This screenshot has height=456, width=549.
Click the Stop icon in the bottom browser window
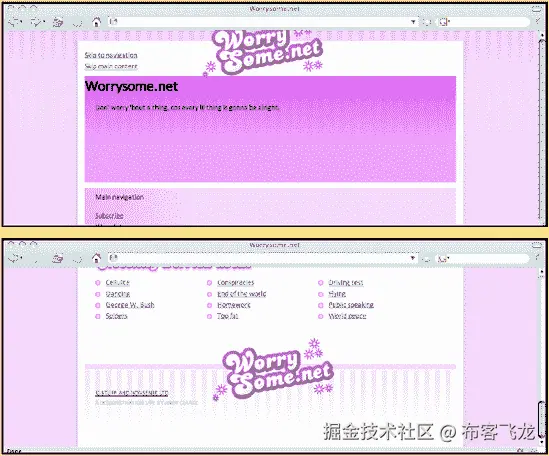[77, 259]
